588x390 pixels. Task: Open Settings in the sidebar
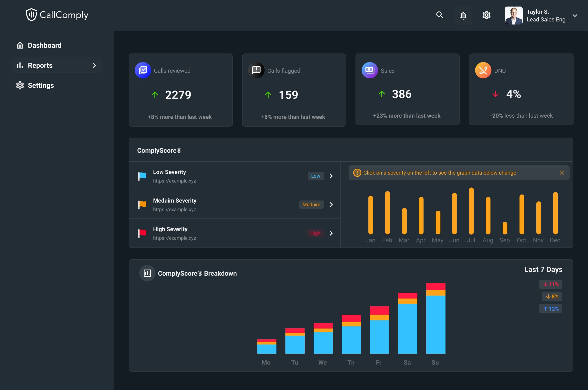click(41, 85)
